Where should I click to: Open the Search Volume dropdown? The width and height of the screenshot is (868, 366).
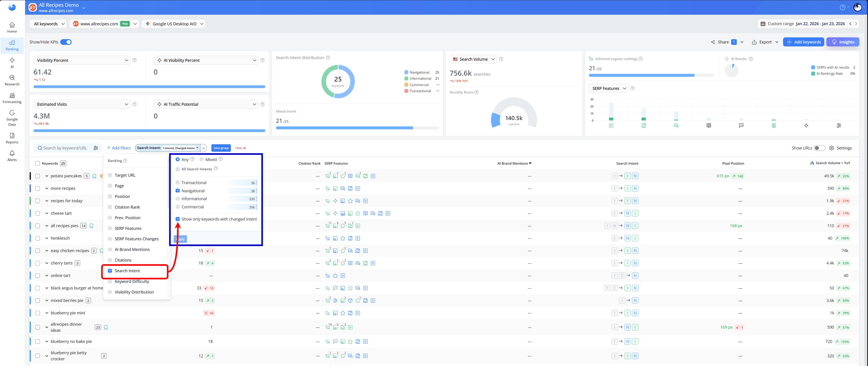(x=473, y=59)
